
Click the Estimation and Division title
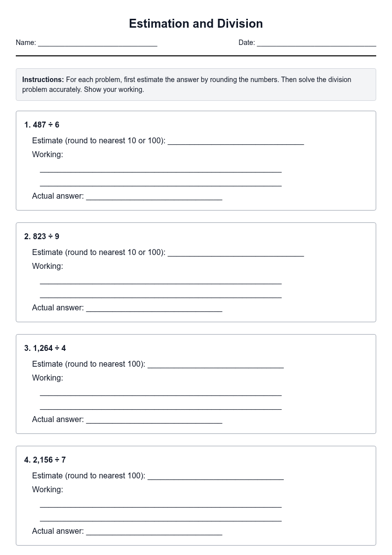196,24
